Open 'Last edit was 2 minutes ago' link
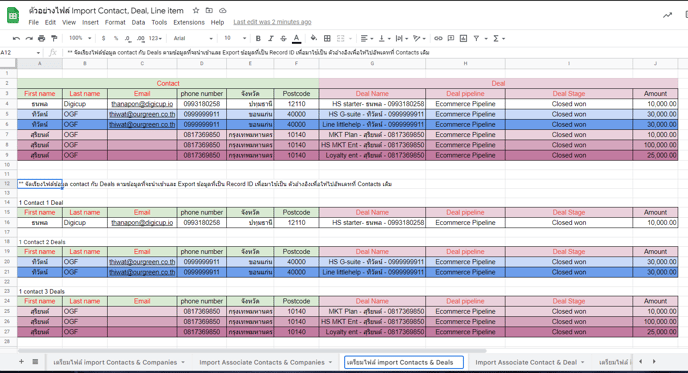Image resolution: width=688 pixels, height=373 pixels. [x=272, y=22]
